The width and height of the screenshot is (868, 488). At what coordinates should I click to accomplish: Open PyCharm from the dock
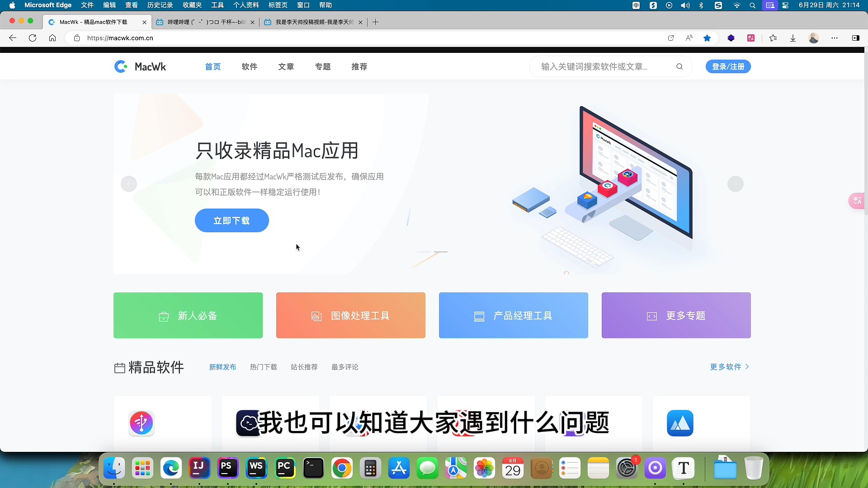(x=285, y=469)
